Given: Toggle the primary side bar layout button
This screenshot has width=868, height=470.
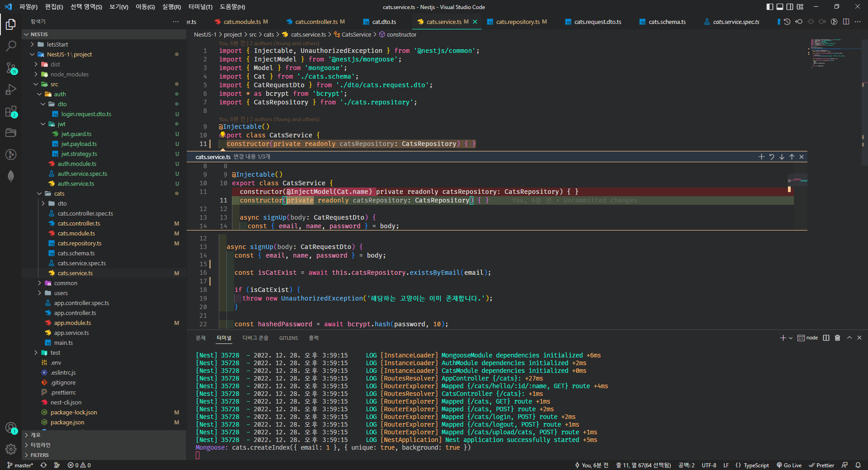Looking at the screenshot, I should pyautogui.click(x=770, y=7).
